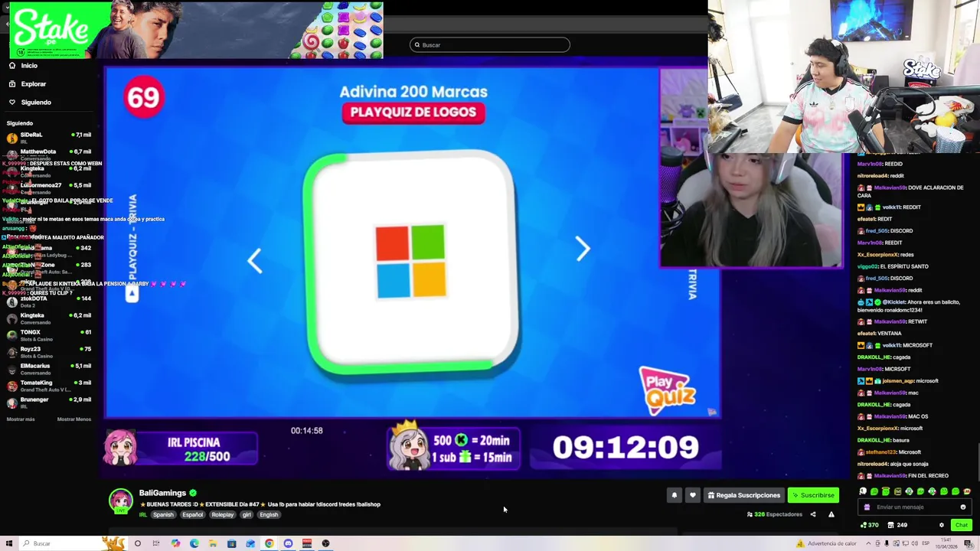Open the Windows Start menu
This screenshot has height=551, width=980.
(x=9, y=543)
